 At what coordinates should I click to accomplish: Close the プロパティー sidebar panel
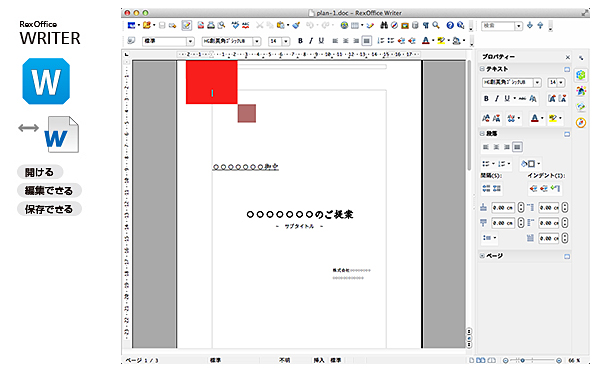coord(567,57)
